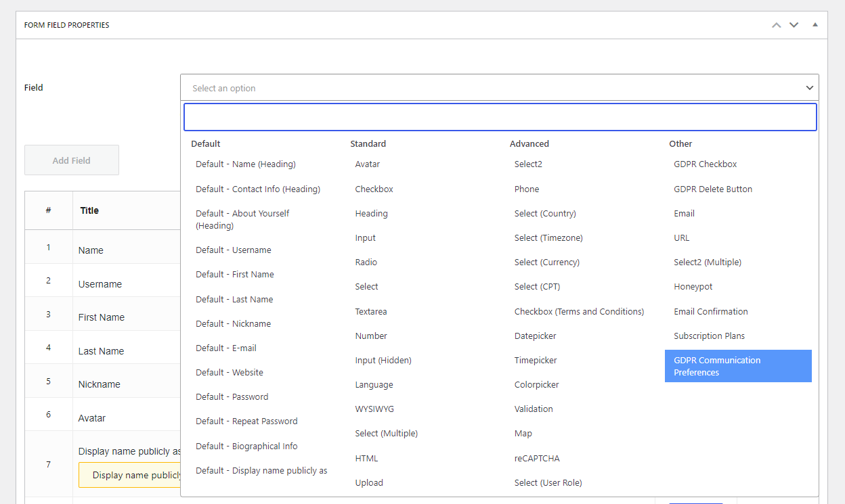Pick the Upload field option
The image size is (845, 504).
[369, 483]
